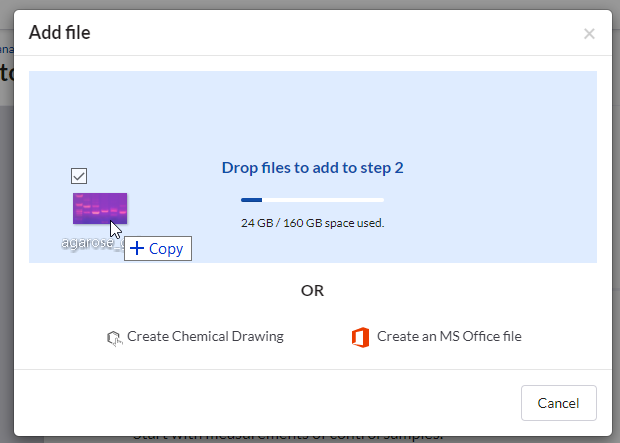
Task: Close the Add file dialog with X
Action: click(x=589, y=34)
